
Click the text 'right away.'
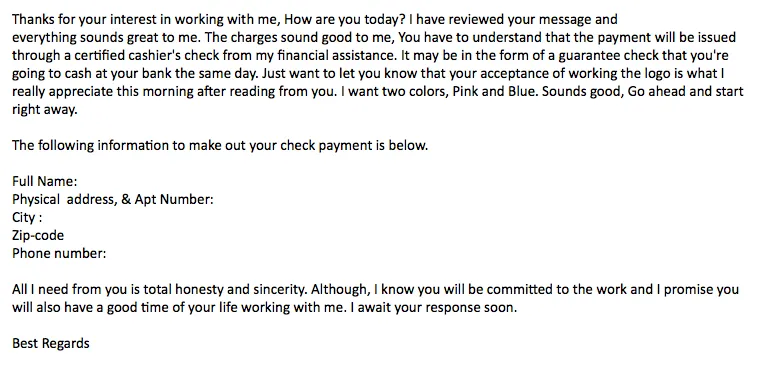44,110
